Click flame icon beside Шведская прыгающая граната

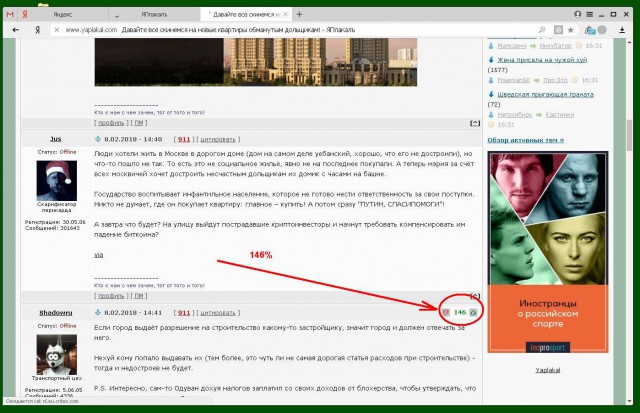point(491,94)
